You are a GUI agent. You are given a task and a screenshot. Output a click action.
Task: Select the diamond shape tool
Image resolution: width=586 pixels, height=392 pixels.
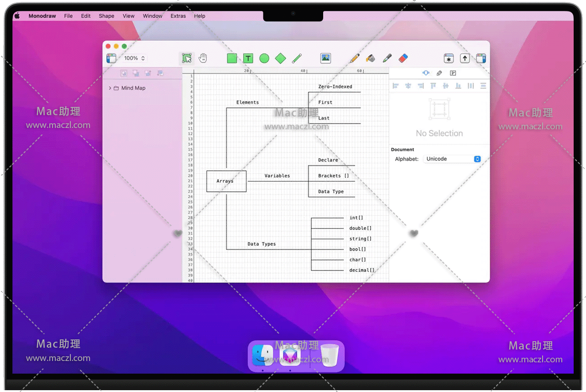(280, 58)
